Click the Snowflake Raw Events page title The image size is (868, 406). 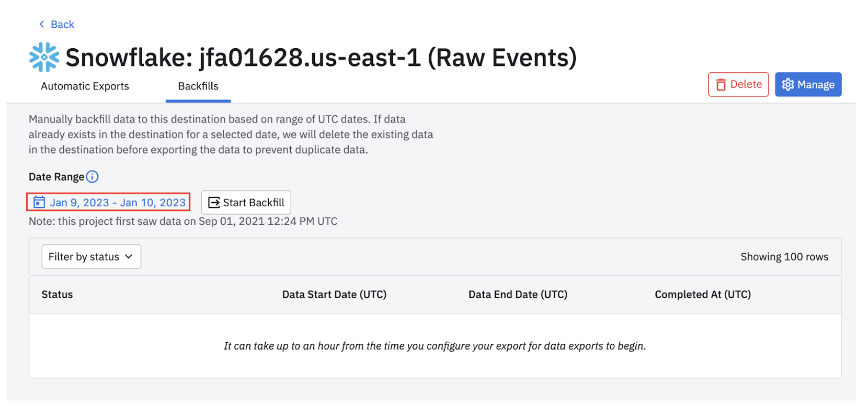tap(321, 58)
